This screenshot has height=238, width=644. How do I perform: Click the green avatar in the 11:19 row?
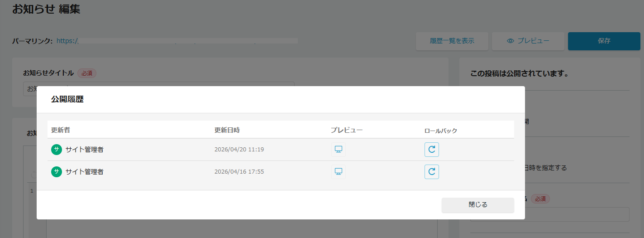coord(57,150)
